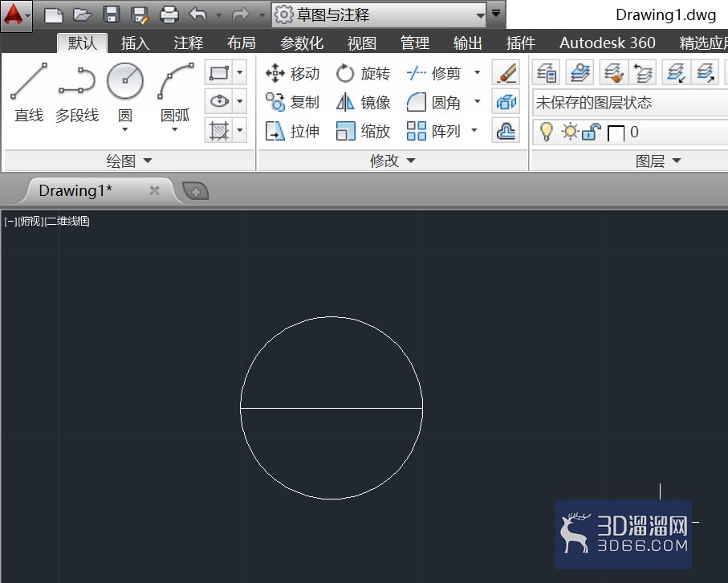Image resolution: width=728 pixels, height=583 pixels.
Task: Open the workspace dropdown 草图与注释
Action: [x=380, y=15]
